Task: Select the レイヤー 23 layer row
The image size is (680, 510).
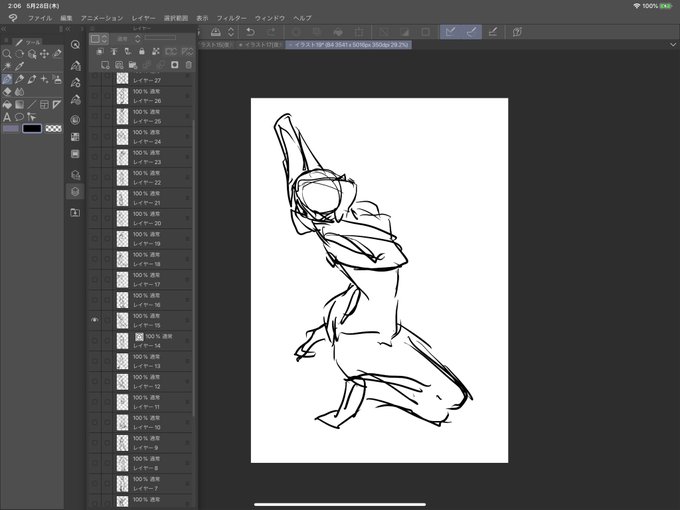Action: [x=140, y=157]
